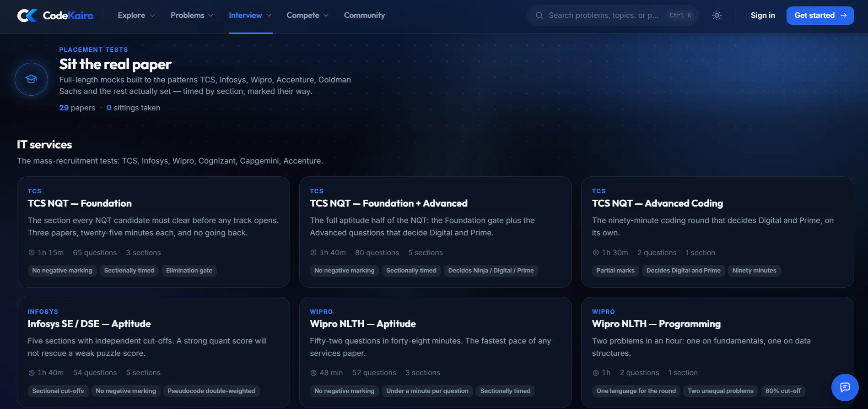This screenshot has width=868, height=409.
Task: Click the graduation cap placement tests icon
Action: point(31,79)
